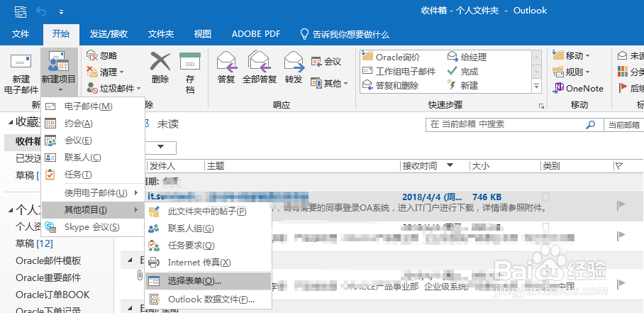Open the More (其他) respond dropdown

coord(329,83)
